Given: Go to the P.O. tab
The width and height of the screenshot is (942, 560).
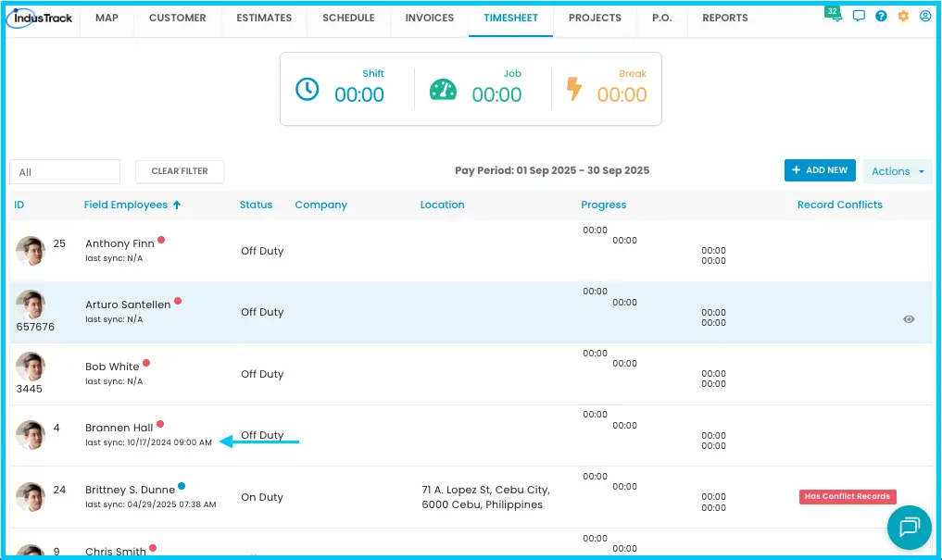Looking at the screenshot, I should point(662,18).
